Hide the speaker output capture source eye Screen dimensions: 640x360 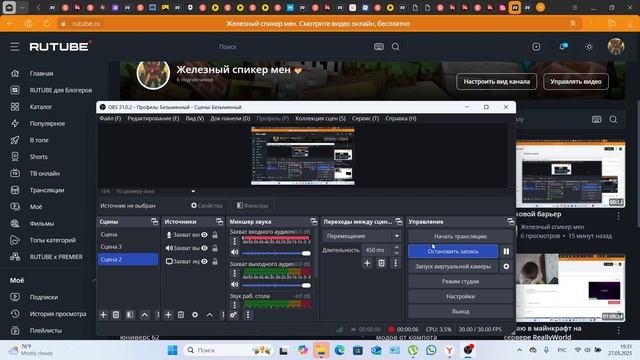(204, 248)
